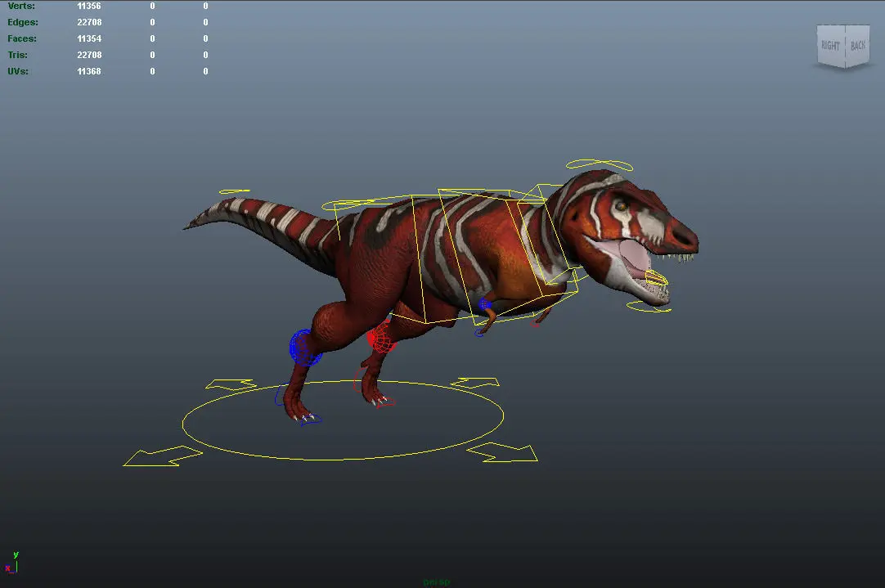Select the red foot control curve
The image size is (885, 588).
click(x=386, y=402)
